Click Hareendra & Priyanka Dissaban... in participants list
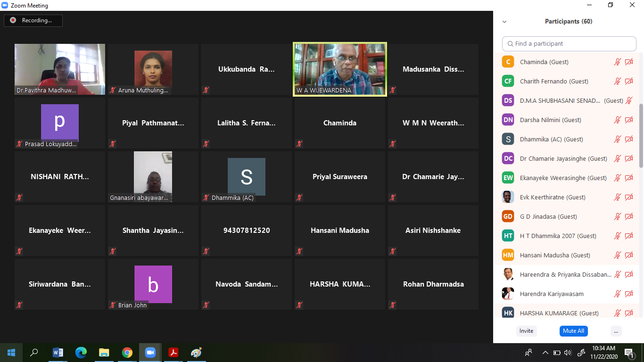This screenshot has height=362, width=644. tap(567, 274)
